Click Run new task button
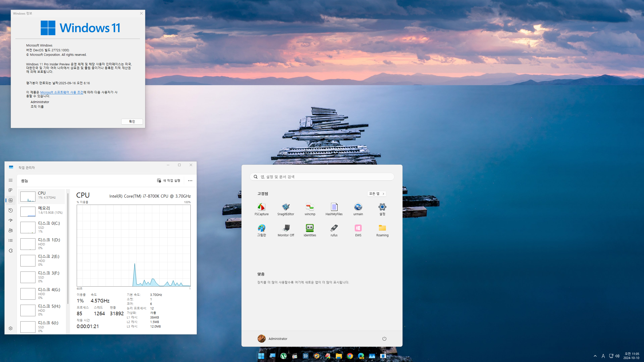The width and height of the screenshot is (644, 362). 169,181
